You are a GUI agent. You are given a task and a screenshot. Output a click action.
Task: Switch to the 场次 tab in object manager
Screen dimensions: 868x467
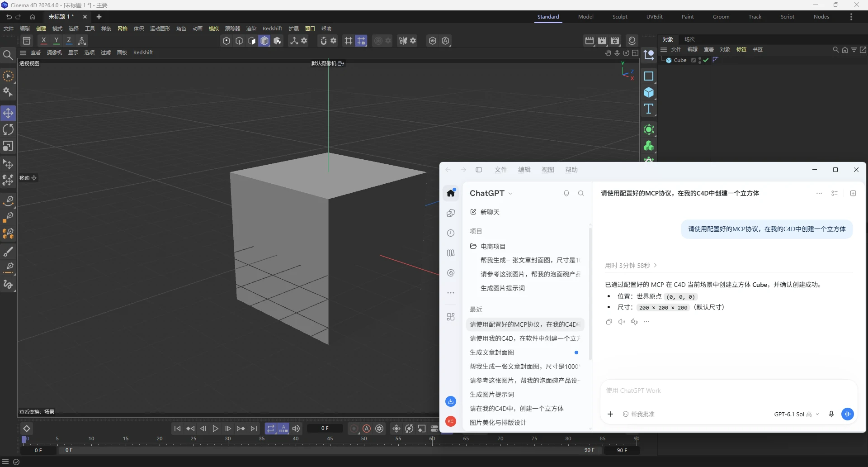click(689, 39)
